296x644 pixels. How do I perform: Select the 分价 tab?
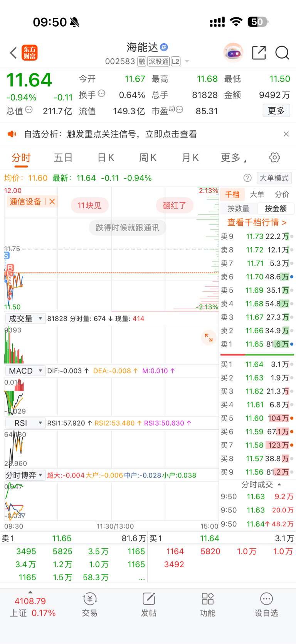point(282,194)
